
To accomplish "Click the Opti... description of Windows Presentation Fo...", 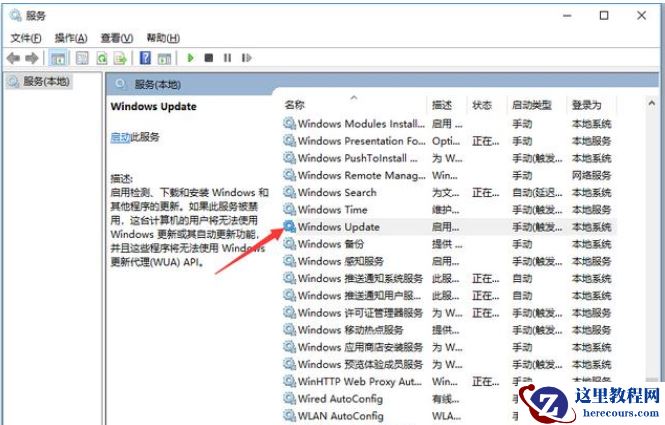I will 446,140.
